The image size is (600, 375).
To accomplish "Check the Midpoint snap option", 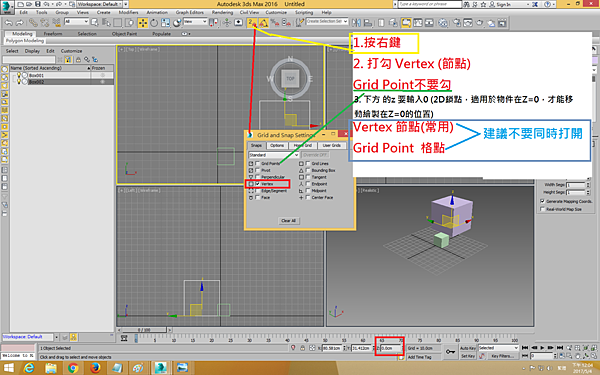I will point(308,191).
